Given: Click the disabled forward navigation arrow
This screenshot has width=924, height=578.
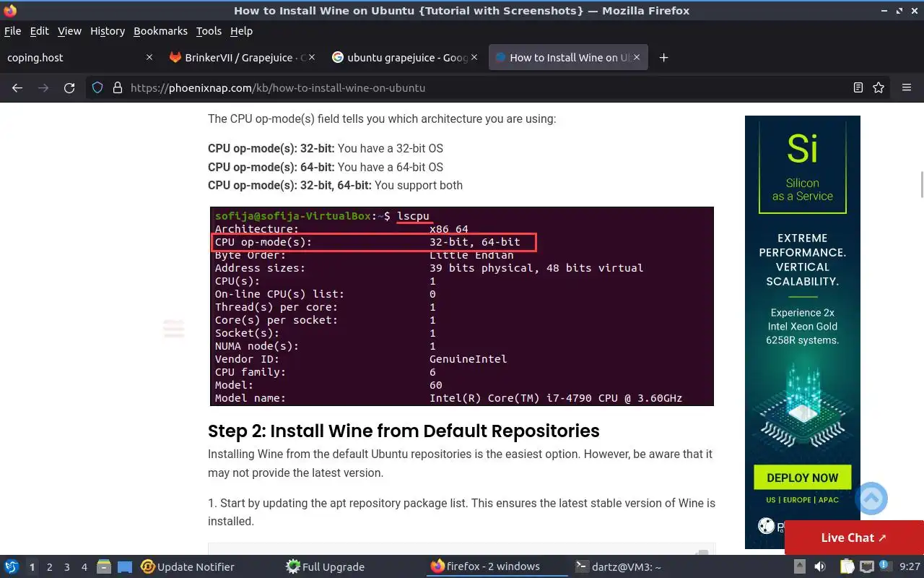Looking at the screenshot, I should pos(43,87).
